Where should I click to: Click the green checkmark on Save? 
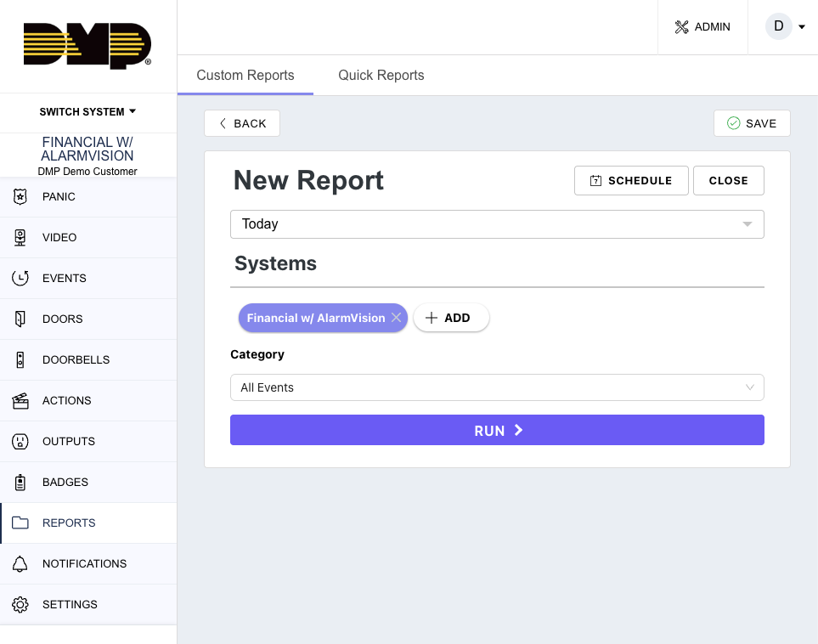(734, 123)
